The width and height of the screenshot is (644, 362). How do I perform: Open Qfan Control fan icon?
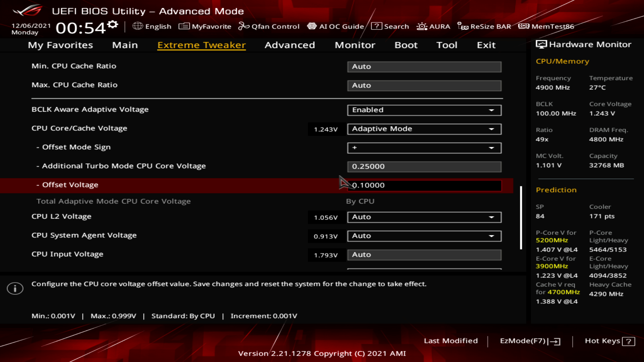[x=244, y=26]
